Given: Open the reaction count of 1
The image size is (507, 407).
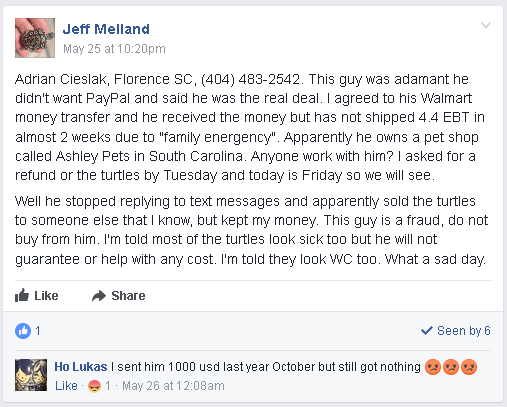Looking at the screenshot, I should click(x=38, y=331).
